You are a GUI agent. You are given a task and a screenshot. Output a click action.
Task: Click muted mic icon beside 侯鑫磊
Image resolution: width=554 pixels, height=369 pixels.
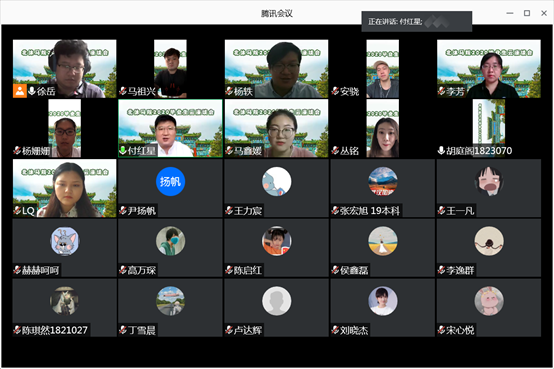[x=335, y=270]
